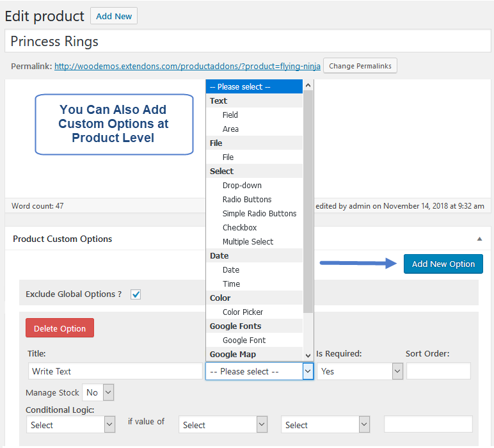Select Radio Buttons option type
Screen dimensions: 494x448
tap(247, 200)
